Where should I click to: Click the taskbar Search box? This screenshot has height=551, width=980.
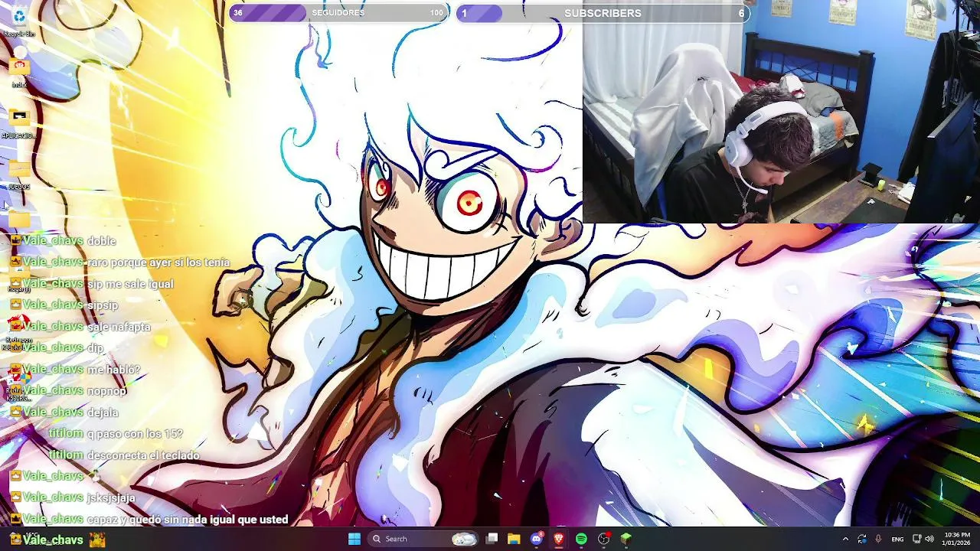423,539
